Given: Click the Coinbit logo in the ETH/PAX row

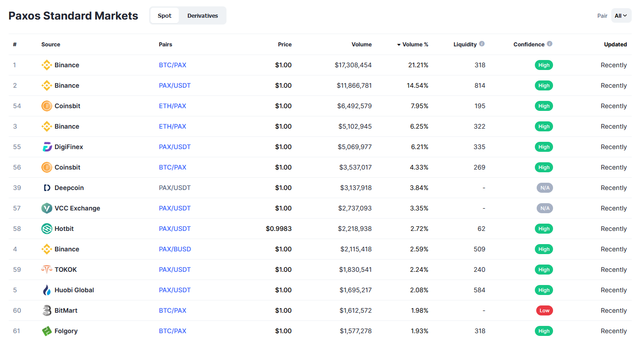Looking at the screenshot, I should click(x=46, y=106).
